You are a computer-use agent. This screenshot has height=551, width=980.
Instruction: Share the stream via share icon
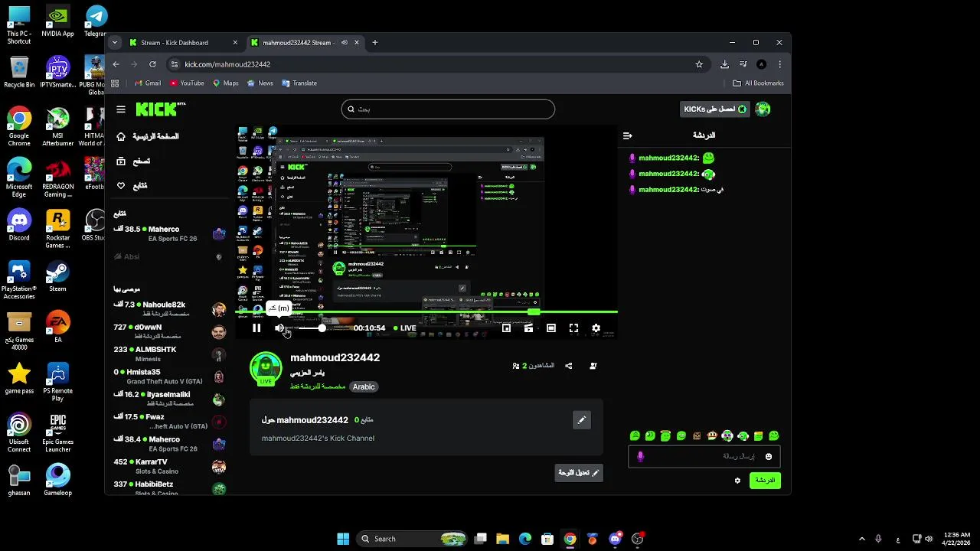click(x=568, y=366)
